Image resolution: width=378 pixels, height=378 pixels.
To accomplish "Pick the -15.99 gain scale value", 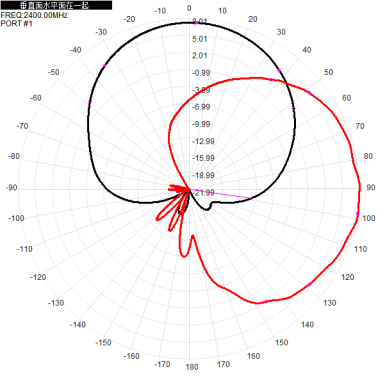I will (203, 158).
